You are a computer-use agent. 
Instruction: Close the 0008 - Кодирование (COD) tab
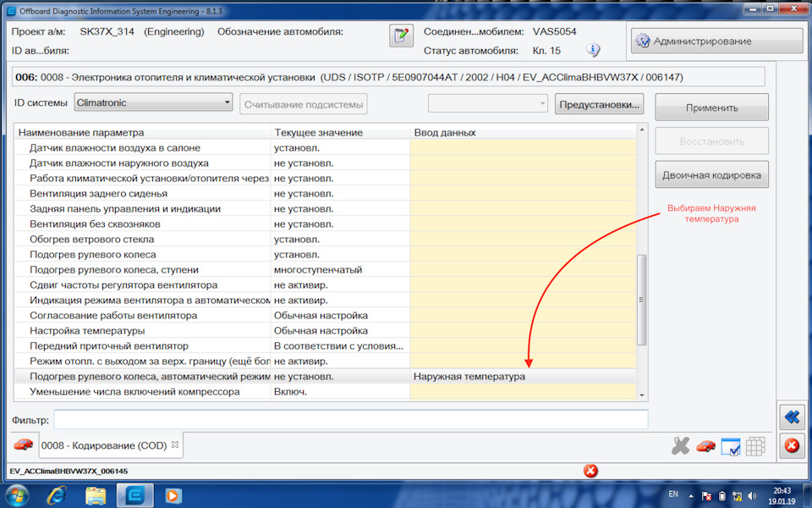pyautogui.click(x=175, y=444)
